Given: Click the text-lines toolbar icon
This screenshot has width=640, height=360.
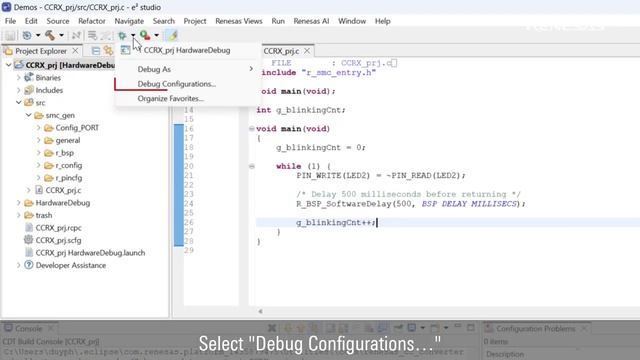Looking at the screenshot, I should [x=92, y=36].
